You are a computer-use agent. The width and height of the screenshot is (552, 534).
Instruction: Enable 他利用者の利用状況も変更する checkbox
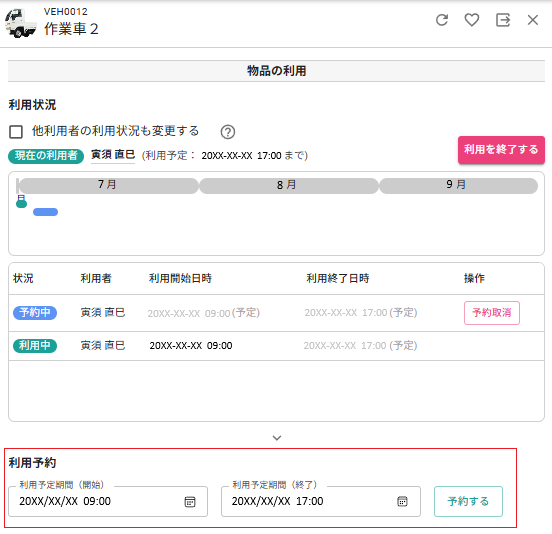(16, 132)
